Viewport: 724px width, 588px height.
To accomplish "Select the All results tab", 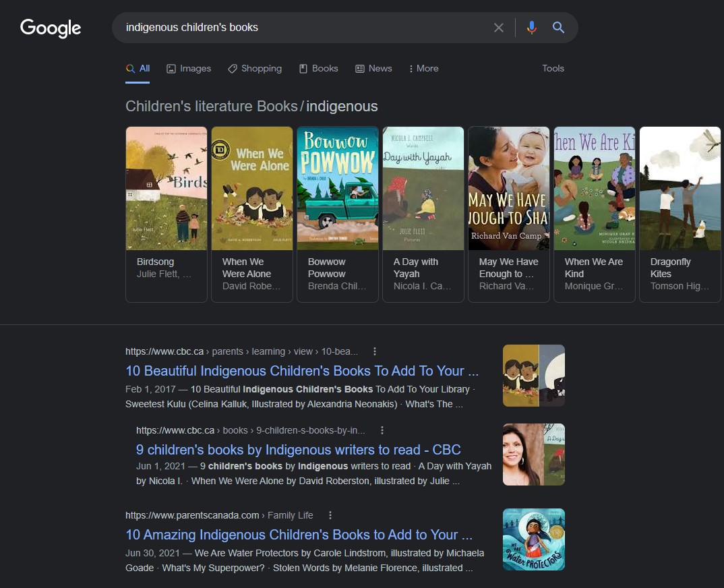I will tap(138, 68).
